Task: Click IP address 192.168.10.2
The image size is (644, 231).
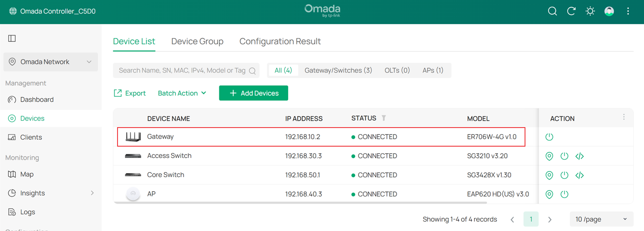Action: [x=303, y=137]
